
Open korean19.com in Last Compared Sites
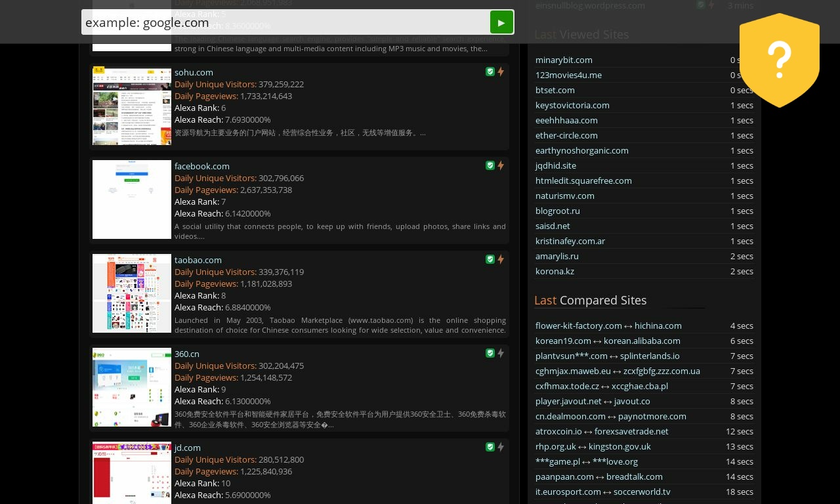[x=563, y=341]
